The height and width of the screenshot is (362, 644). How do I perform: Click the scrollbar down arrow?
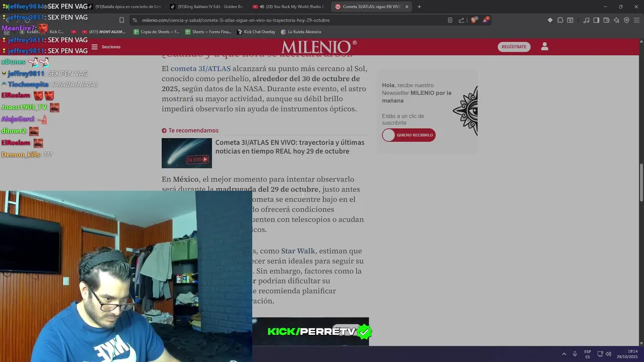(641, 343)
